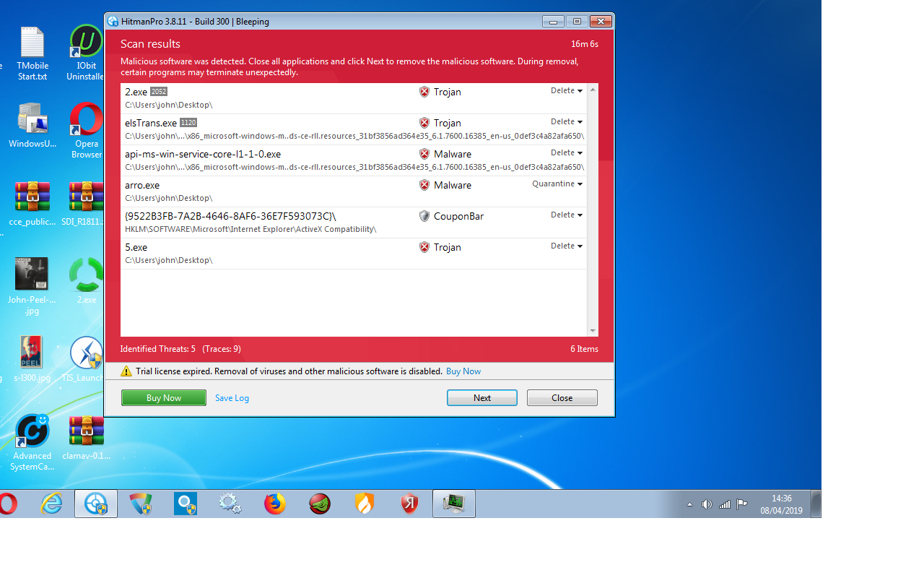Open the blue square app with white circle in taskbar
This screenshot has width=924, height=578.
coord(186,504)
